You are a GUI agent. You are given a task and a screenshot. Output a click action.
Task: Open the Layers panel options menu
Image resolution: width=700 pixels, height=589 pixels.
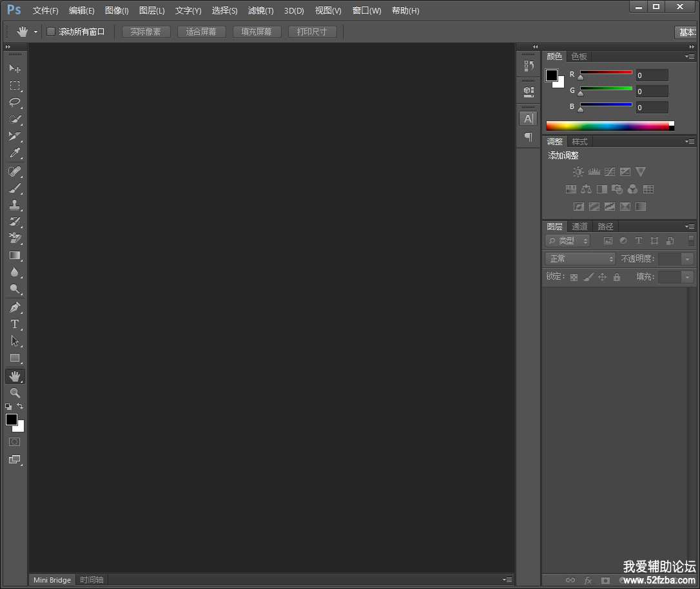(x=690, y=227)
